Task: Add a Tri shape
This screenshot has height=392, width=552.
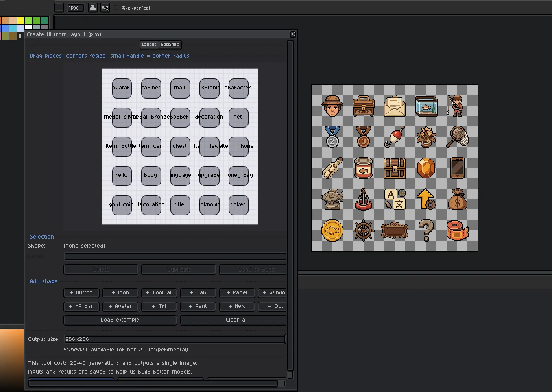Action: 159,306
